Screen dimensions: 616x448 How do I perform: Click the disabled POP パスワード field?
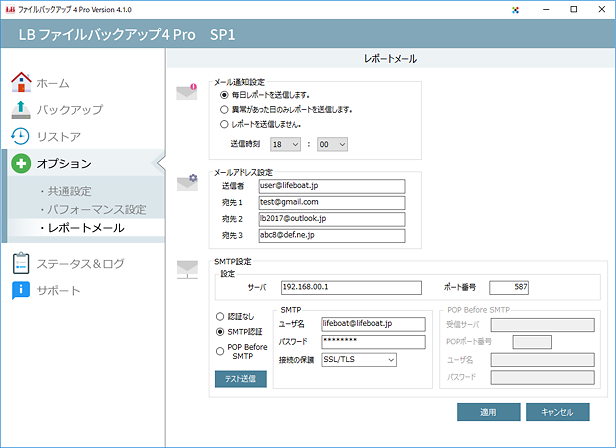[x=543, y=378]
